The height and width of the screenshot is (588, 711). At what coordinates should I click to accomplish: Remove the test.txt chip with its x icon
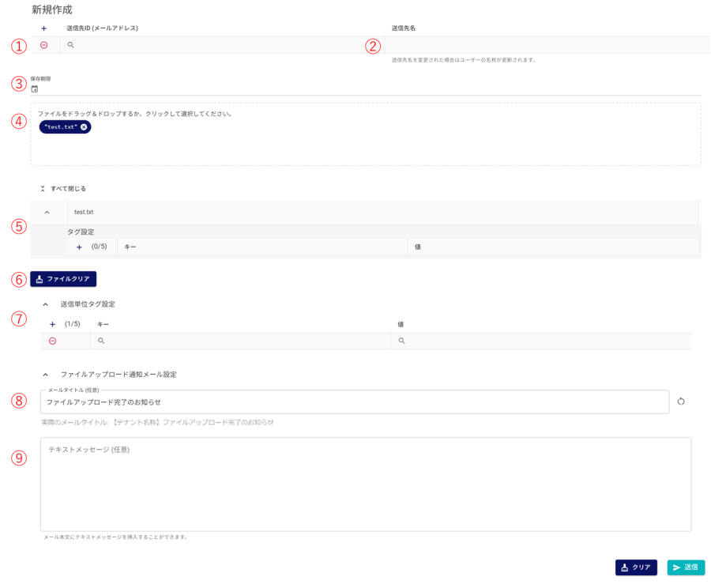click(x=84, y=127)
